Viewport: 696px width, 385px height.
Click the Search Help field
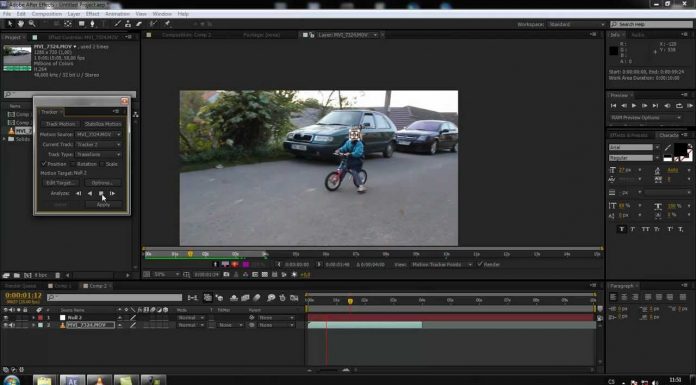651,24
